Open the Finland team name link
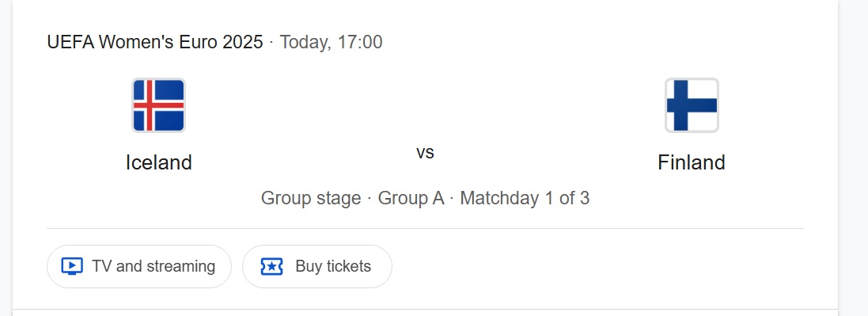The image size is (868, 316). [x=692, y=162]
